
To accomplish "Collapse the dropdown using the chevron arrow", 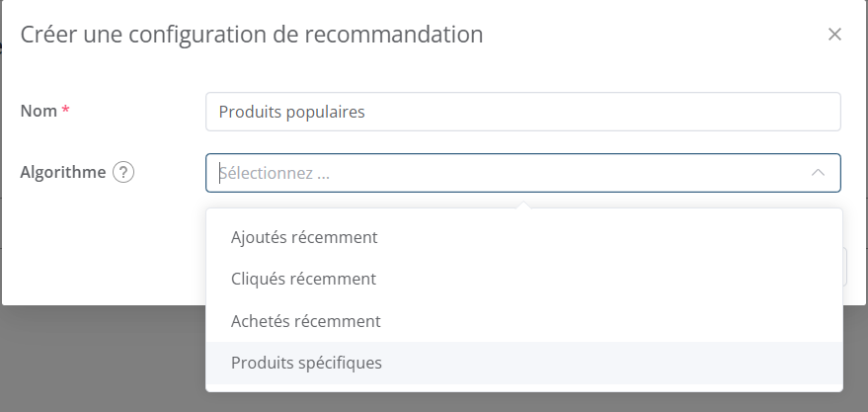I will (818, 172).
